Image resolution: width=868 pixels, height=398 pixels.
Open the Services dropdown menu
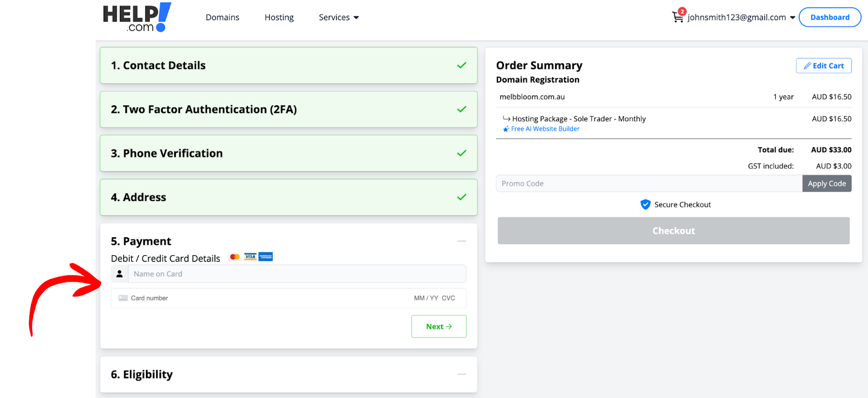click(x=339, y=17)
